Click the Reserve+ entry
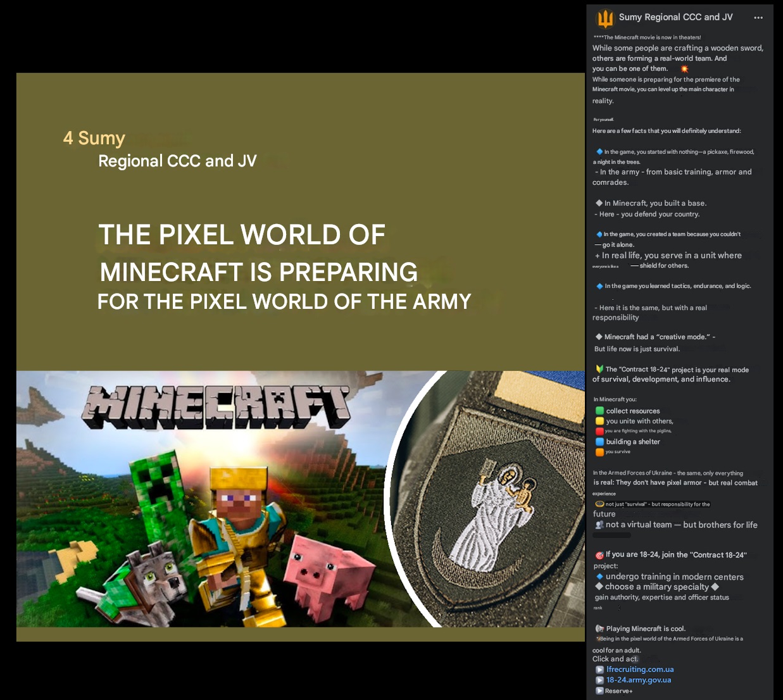Image resolution: width=783 pixels, height=700 pixels. [618, 691]
